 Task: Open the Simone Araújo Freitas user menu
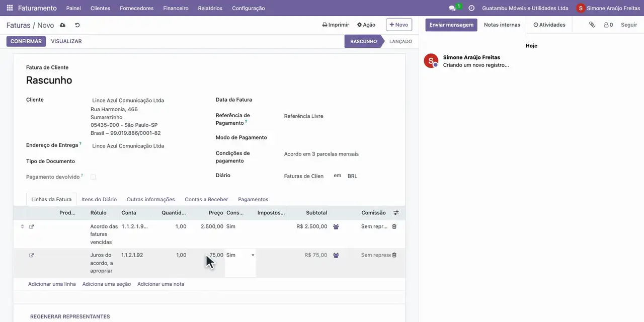608,8
